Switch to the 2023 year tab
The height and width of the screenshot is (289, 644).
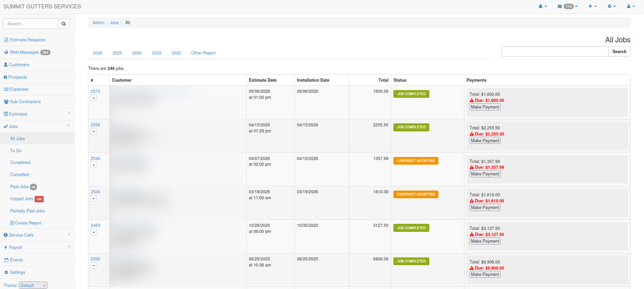(157, 53)
